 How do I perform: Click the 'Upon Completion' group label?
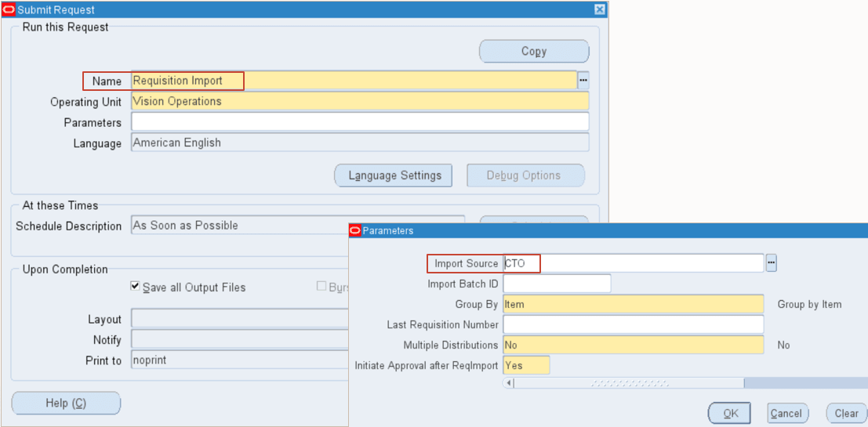click(65, 270)
